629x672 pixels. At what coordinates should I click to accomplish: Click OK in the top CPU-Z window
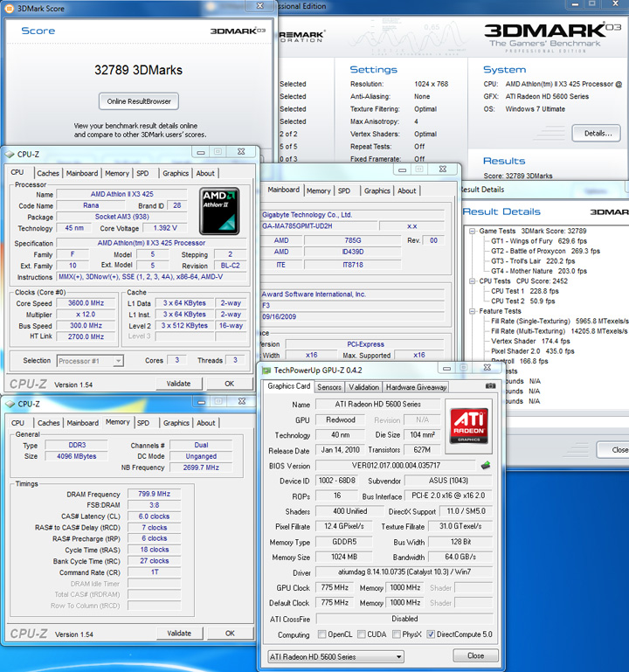tap(230, 384)
